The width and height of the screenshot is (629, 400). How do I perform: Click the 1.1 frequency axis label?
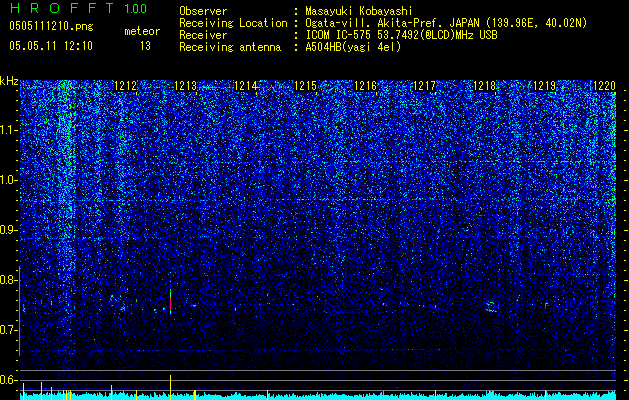point(8,130)
